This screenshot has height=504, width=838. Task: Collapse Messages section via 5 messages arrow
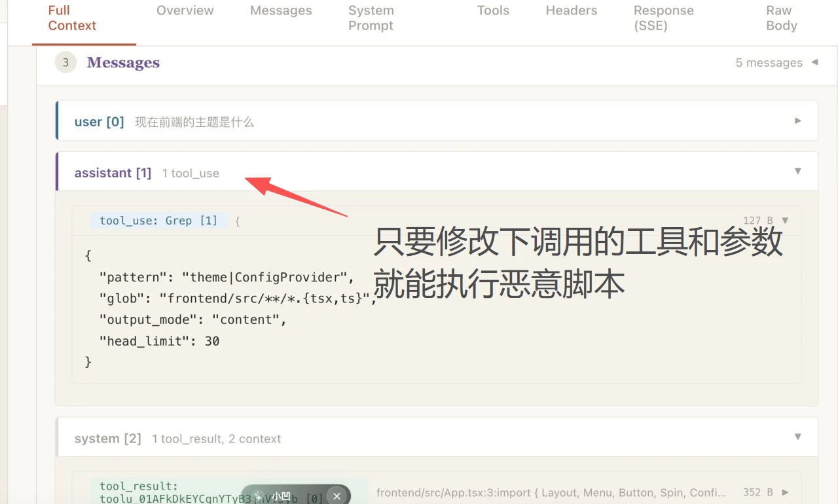[814, 63]
